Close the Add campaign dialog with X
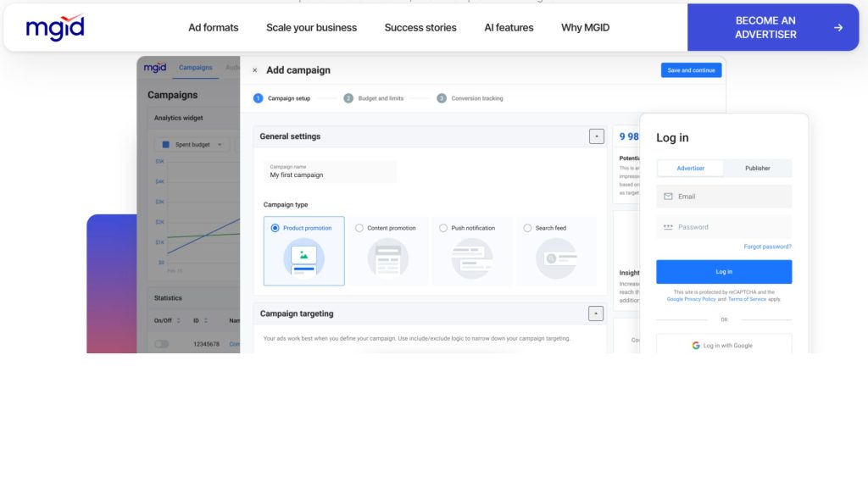868x488 pixels. (254, 70)
